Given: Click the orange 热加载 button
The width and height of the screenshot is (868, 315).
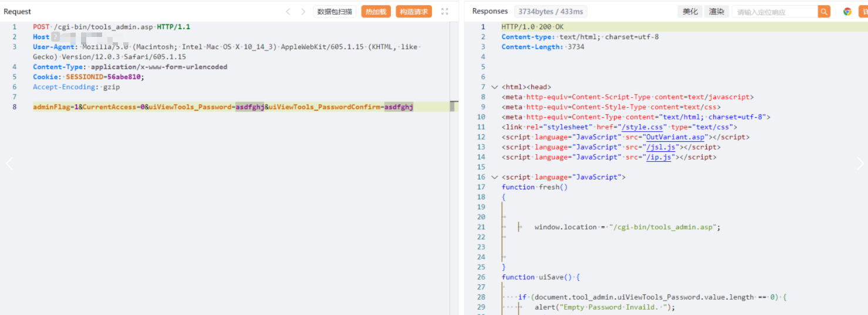Looking at the screenshot, I should click(x=376, y=11).
